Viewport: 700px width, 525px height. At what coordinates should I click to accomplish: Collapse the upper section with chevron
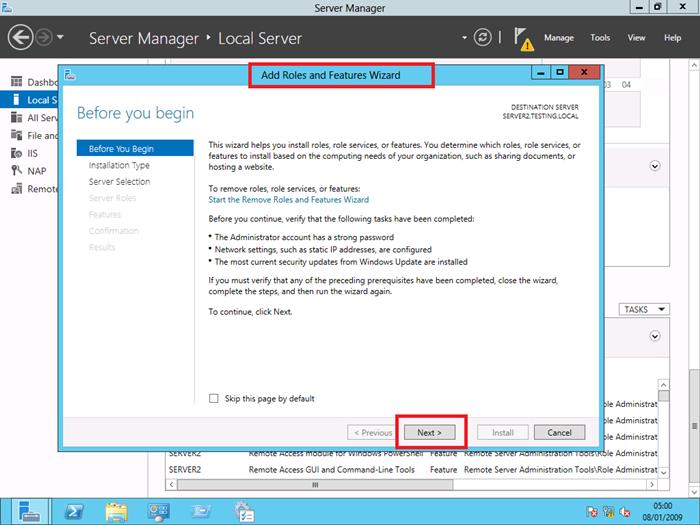(654, 166)
